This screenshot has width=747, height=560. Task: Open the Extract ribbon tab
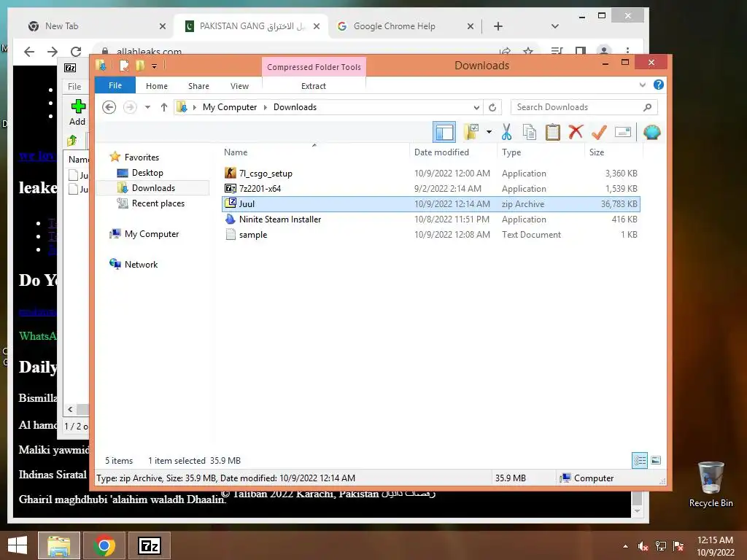tap(314, 86)
